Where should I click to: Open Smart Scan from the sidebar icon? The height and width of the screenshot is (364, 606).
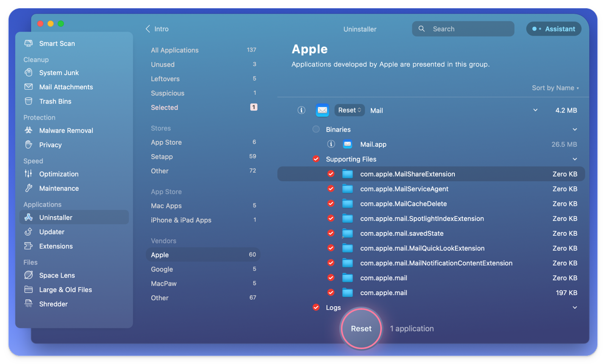(x=28, y=43)
